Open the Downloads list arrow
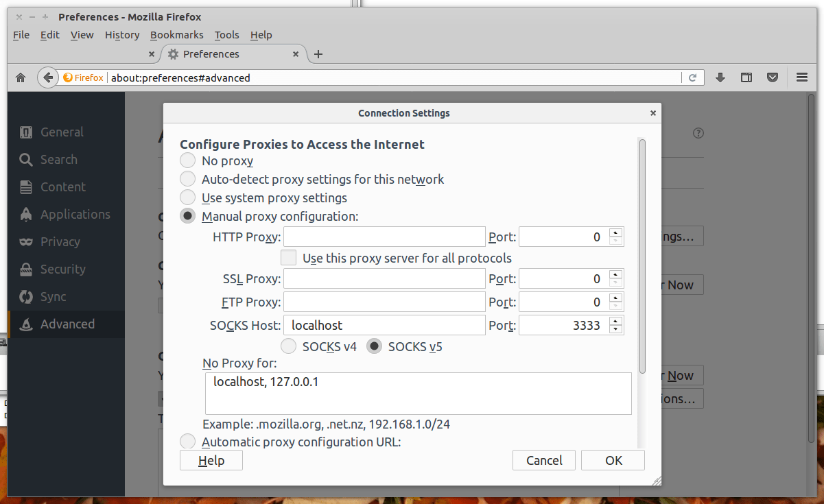Image resolution: width=824 pixels, height=504 pixels. (720, 77)
